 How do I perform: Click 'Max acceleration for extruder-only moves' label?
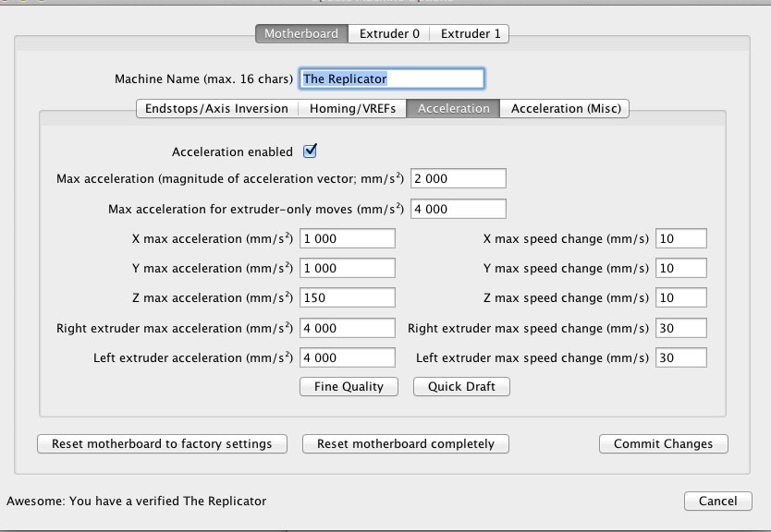click(x=256, y=210)
